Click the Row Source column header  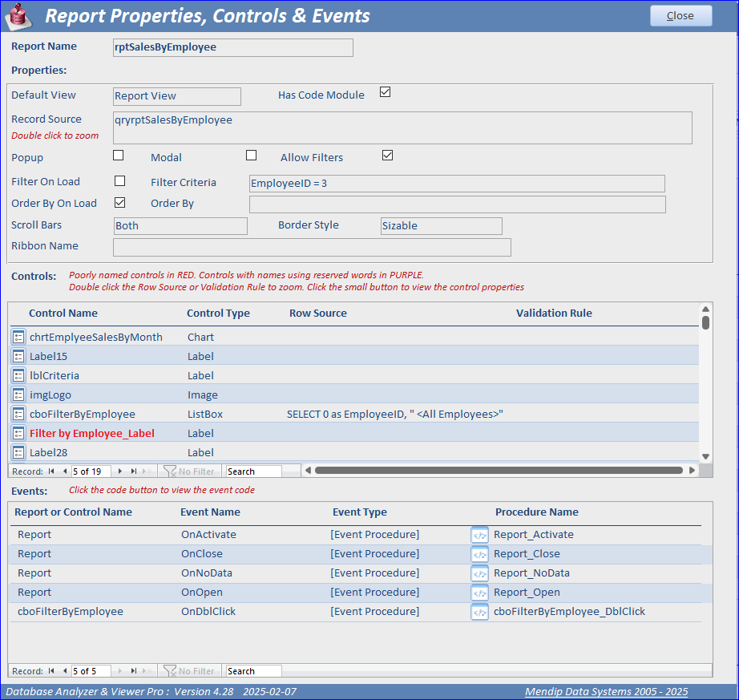point(318,313)
